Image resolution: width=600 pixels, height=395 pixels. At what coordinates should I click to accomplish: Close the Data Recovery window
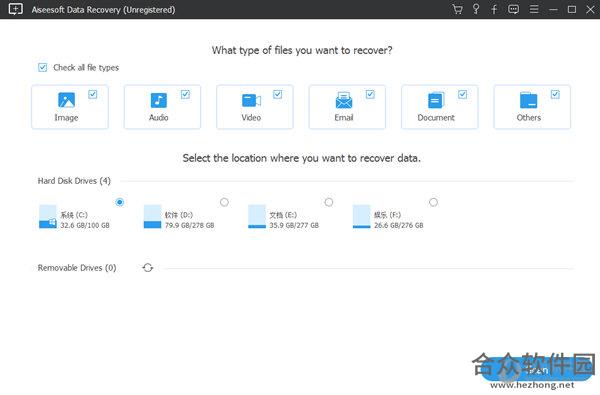[590, 9]
